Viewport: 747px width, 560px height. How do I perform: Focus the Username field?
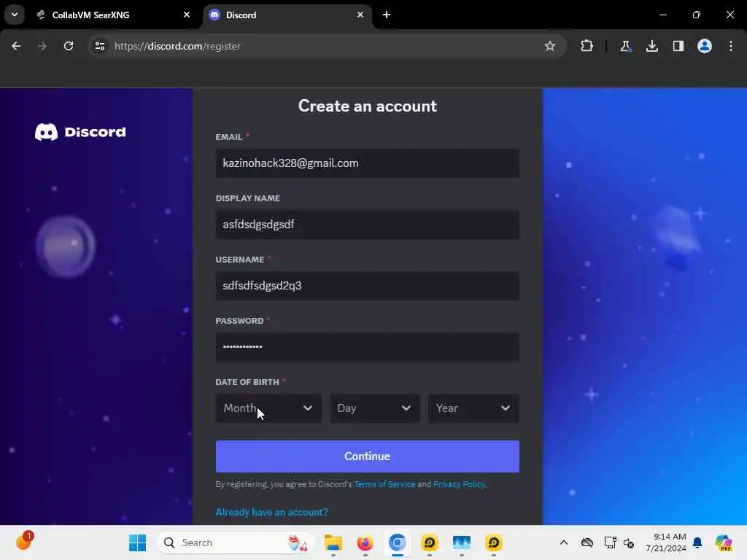[x=368, y=286]
